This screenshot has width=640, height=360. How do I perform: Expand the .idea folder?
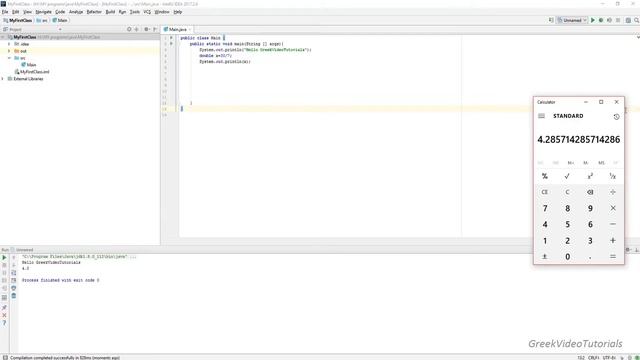click(9, 44)
